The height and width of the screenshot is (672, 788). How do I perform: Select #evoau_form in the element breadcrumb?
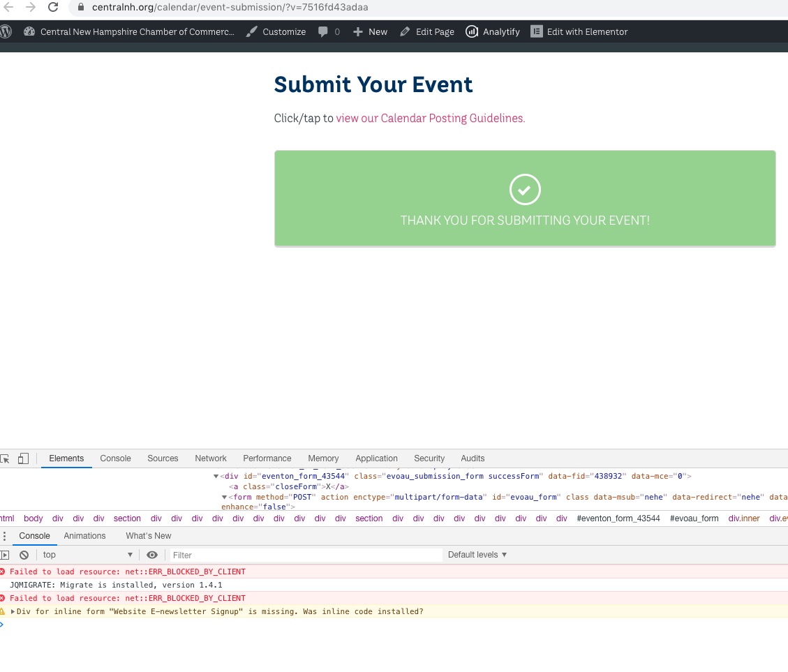point(694,518)
